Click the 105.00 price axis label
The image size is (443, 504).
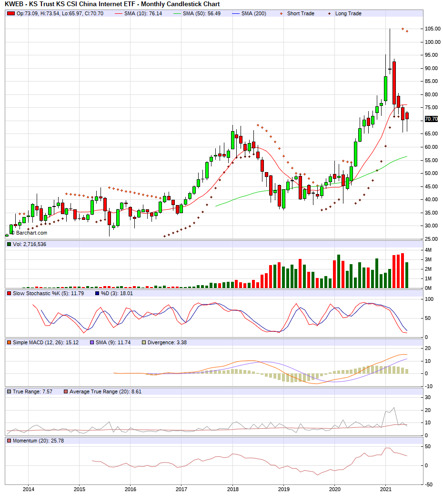pos(433,29)
